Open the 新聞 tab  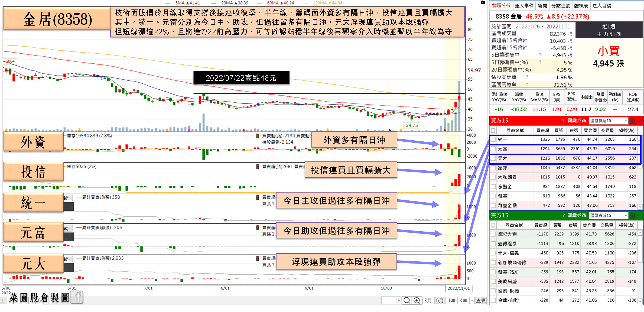pyautogui.click(x=542, y=6)
